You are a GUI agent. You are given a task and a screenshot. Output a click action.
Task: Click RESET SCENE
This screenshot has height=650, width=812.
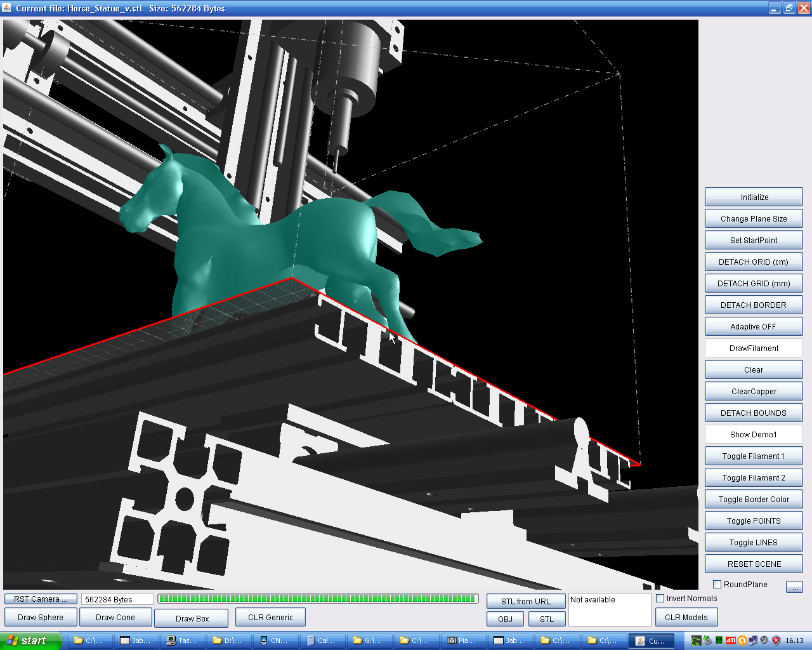pyautogui.click(x=754, y=564)
